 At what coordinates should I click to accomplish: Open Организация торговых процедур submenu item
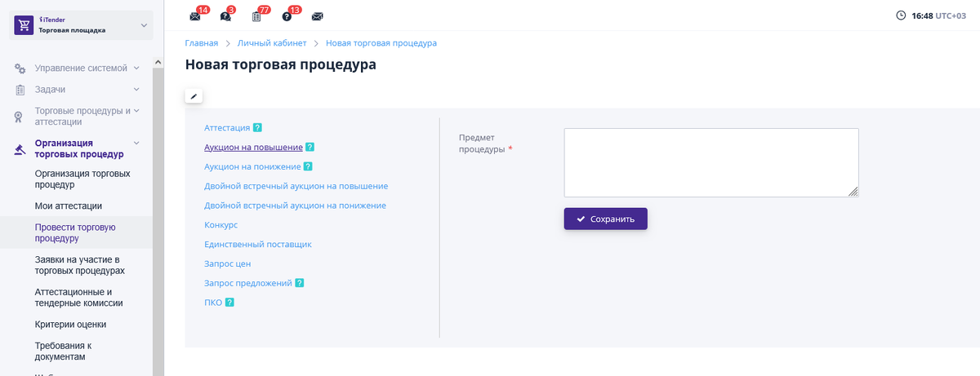82,179
